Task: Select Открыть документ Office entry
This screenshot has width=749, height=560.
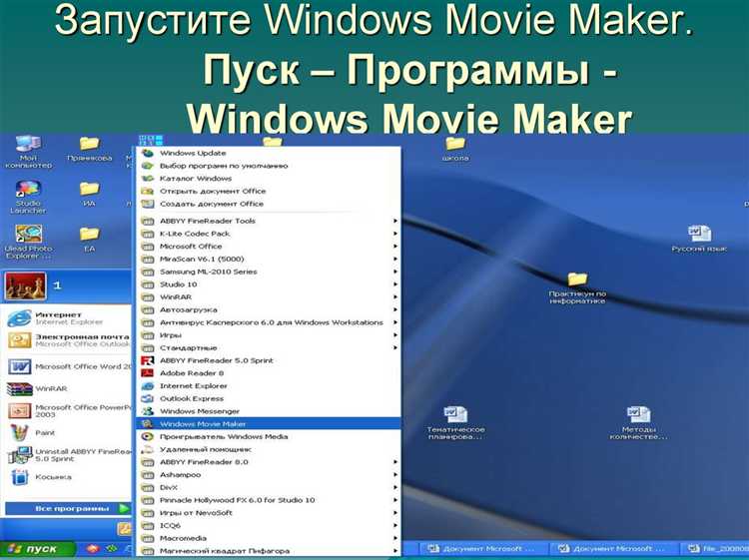Action: pos(269,191)
